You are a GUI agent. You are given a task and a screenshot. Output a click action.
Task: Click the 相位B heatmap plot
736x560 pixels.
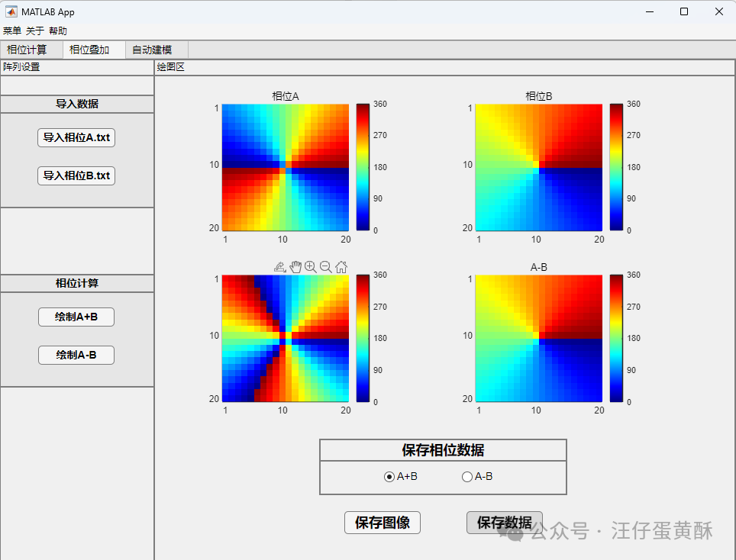click(x=539, y=167)
